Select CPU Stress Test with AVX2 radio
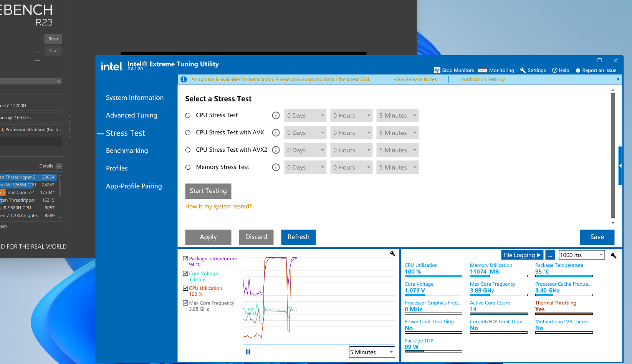Screen dimensions: 632x364 click(188, 150)
